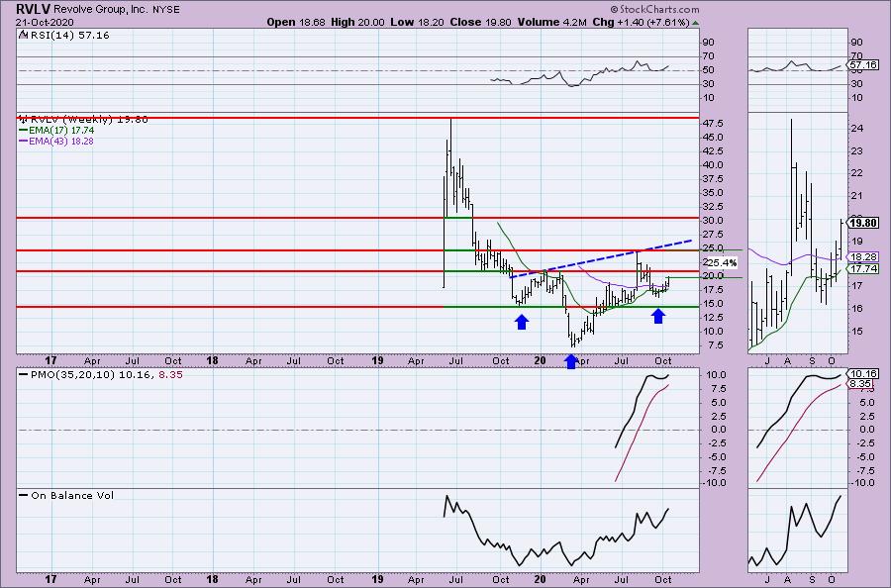Click the EMA(43) 18.28 legend entry
The image size is (891, 588).
61,141
